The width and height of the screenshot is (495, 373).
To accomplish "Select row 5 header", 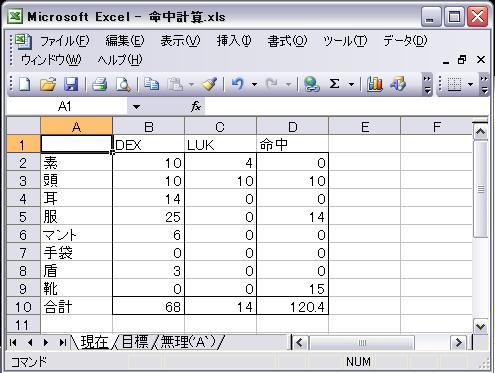I will [23, 217].
